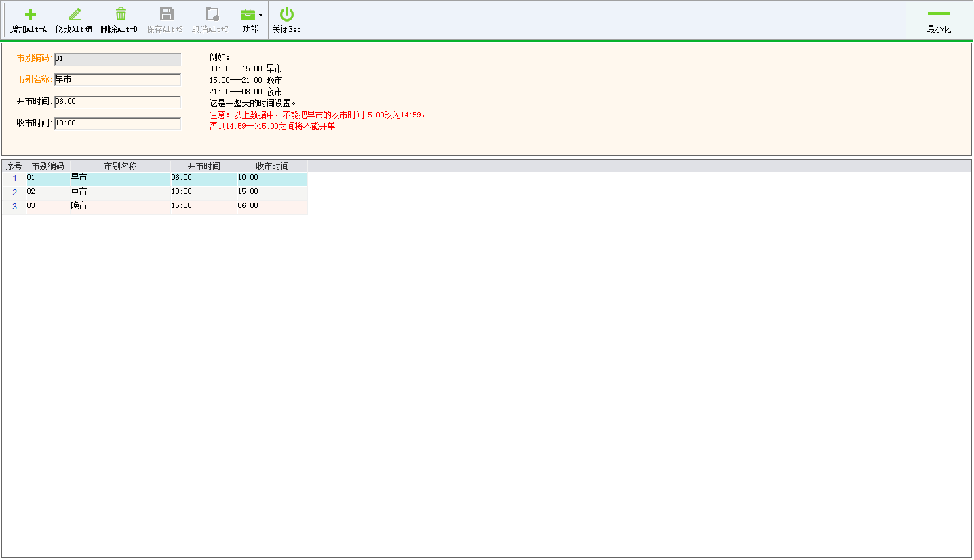Click the 取消 cancel icon
The width and height of the screenshot is (974, 560).
click(212, 14)
